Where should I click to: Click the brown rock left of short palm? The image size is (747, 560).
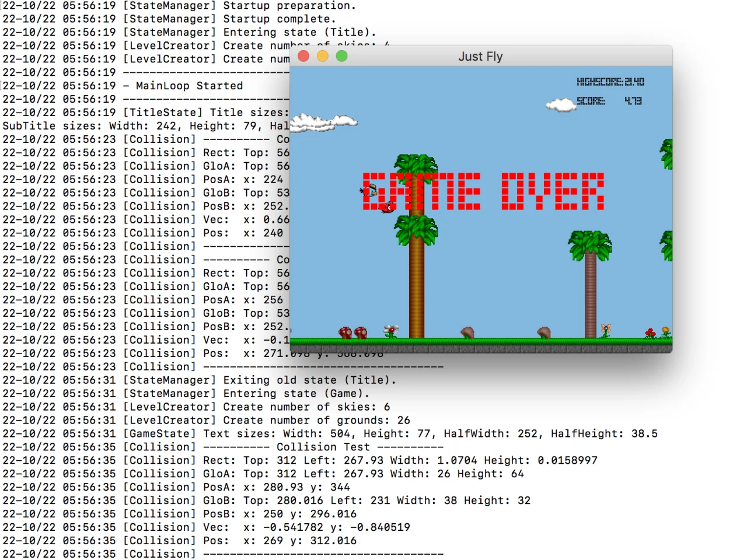544,332
